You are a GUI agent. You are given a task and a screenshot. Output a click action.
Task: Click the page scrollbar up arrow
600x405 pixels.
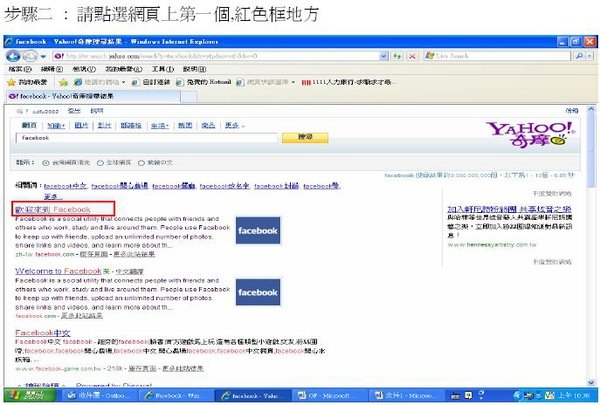coord(592,110)
